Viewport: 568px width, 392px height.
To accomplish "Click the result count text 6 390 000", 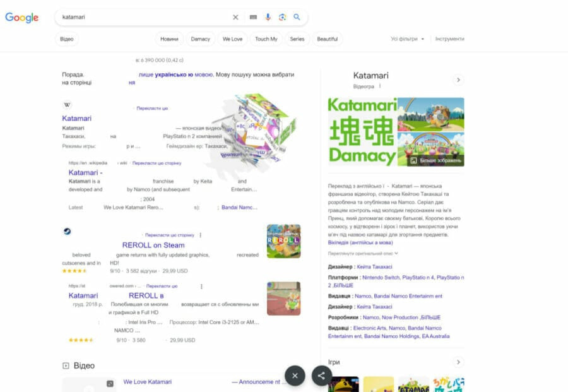I will [x=160, y=60].
